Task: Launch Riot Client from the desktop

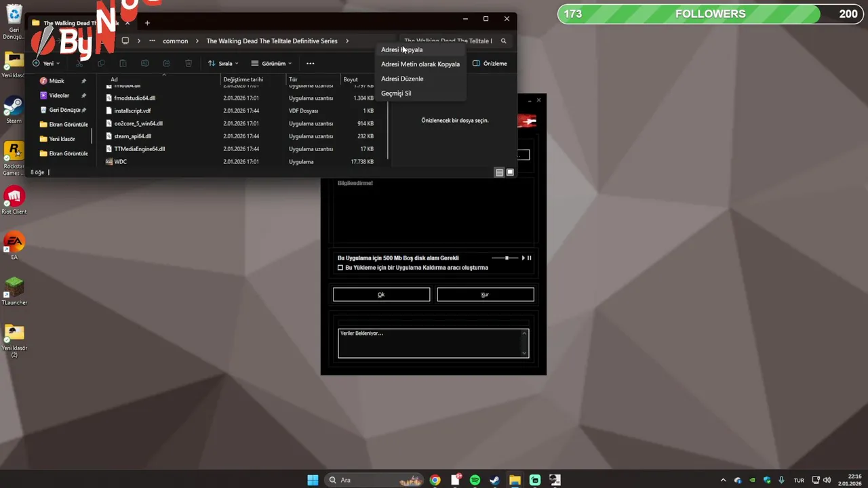Action: [x=14, y=200]
